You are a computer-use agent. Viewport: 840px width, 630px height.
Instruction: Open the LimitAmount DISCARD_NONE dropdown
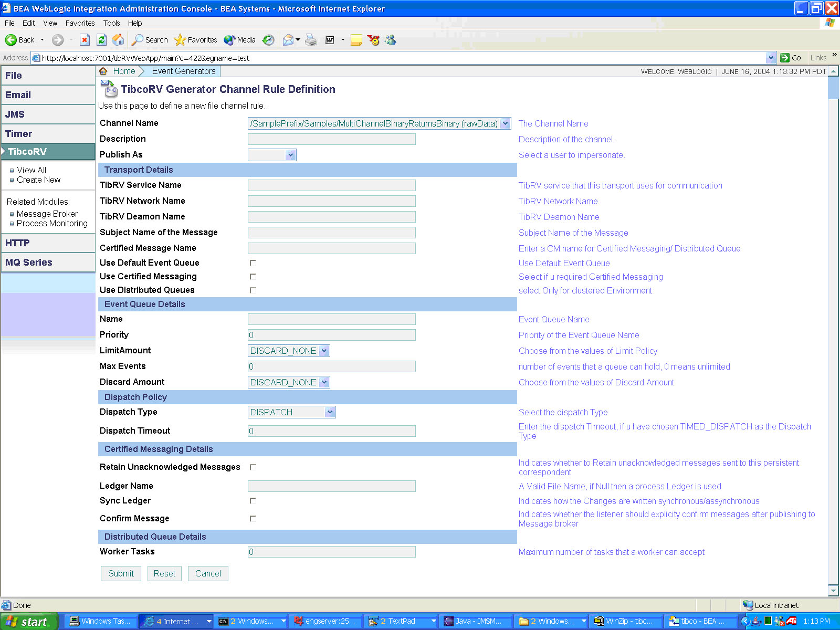[x=324, y=351]
